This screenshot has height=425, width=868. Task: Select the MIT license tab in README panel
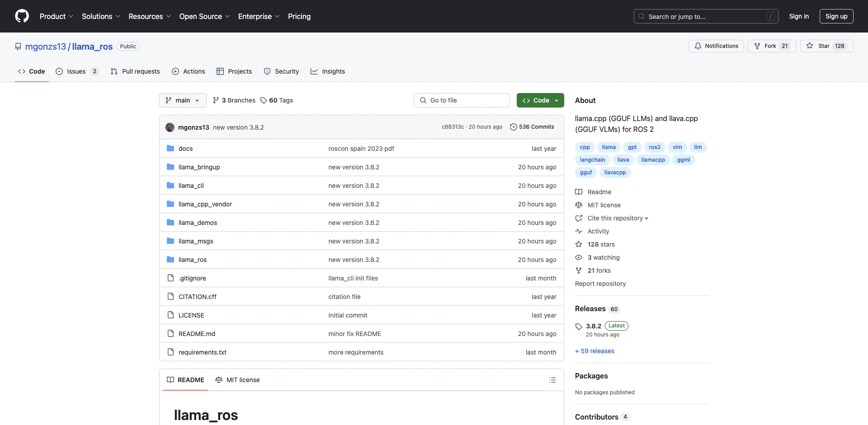238,380
